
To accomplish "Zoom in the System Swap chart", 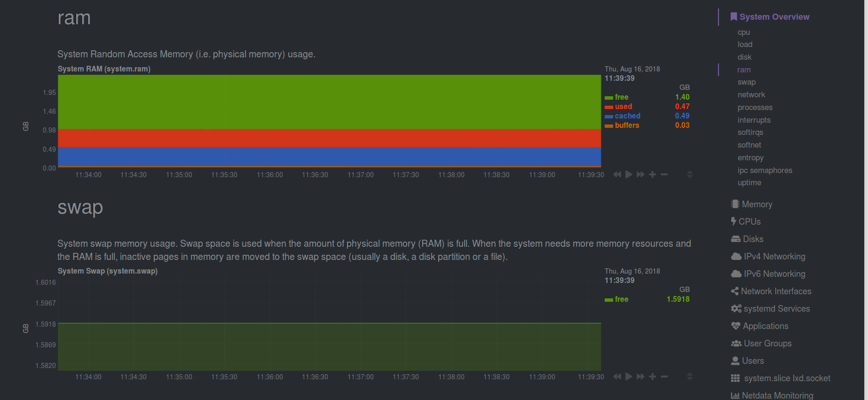I will coord(652,376).
